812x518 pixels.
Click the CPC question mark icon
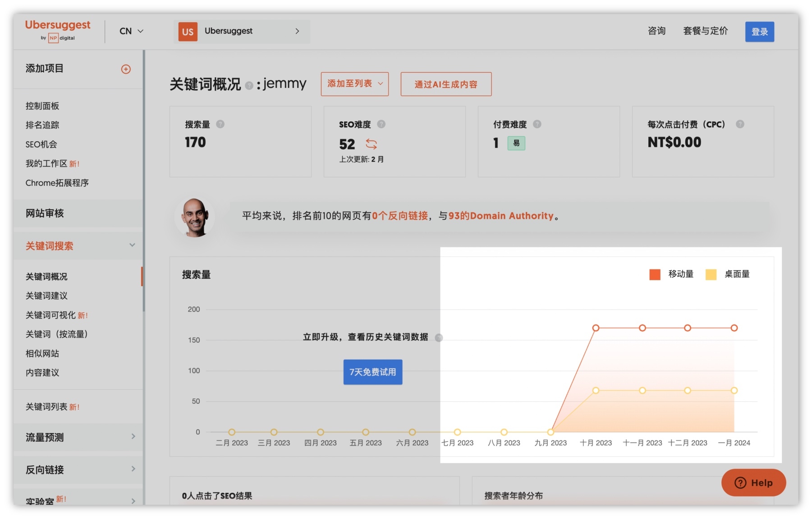[741, 124]
